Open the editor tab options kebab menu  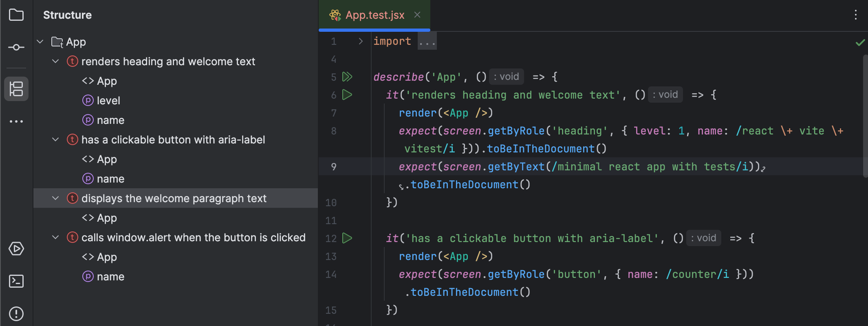[856, 15]
